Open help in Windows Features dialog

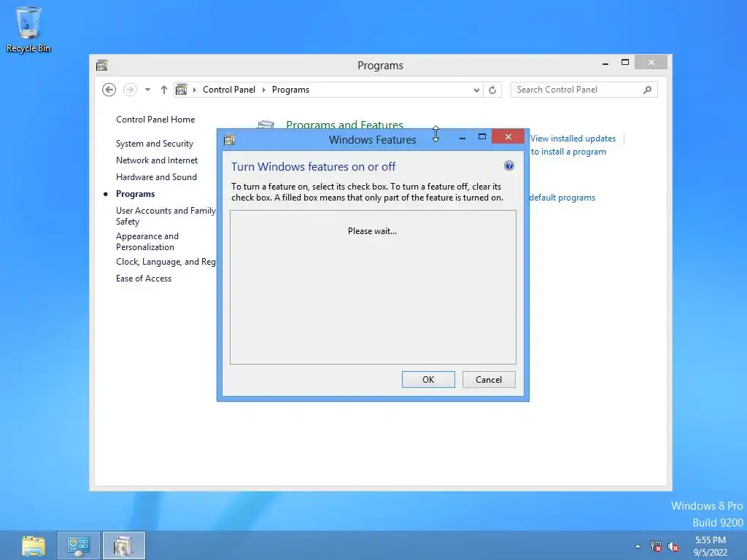(x=508, y=166)
